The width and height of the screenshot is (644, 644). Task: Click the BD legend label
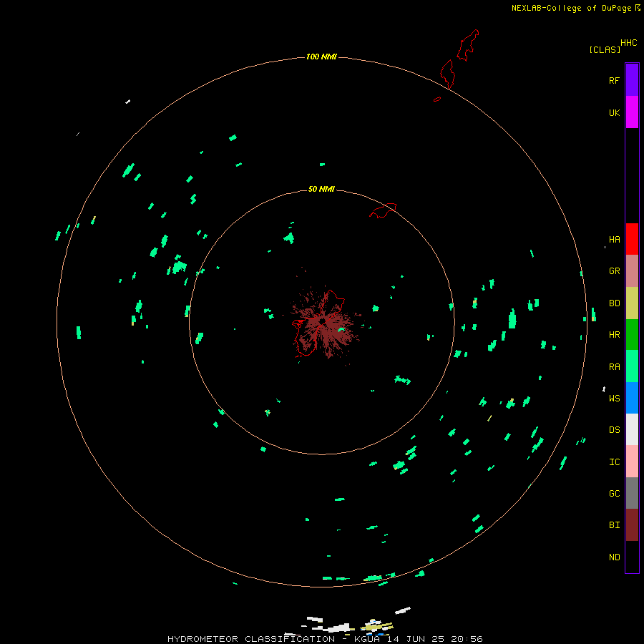[x=614, y=303]
